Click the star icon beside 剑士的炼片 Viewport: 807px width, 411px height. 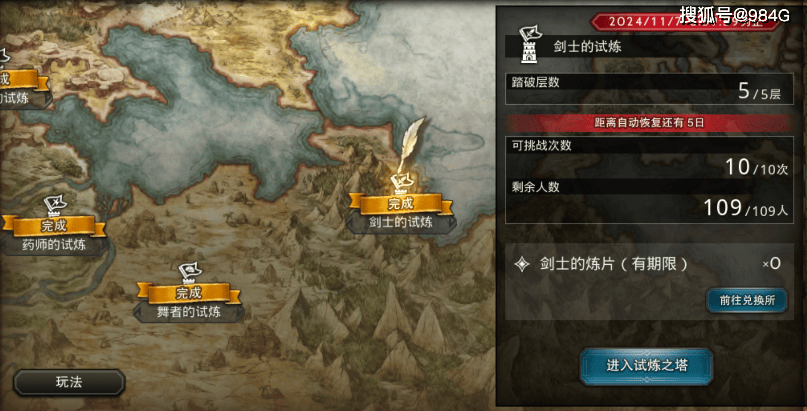tap(522, 264)
